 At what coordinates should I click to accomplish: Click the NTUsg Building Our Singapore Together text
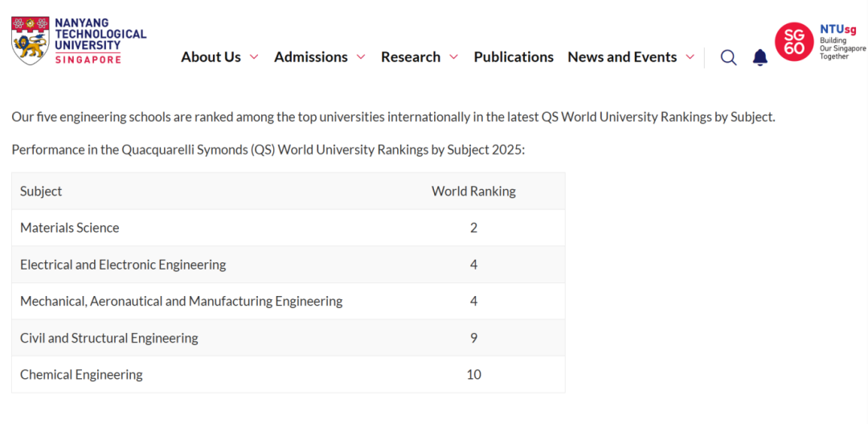841,43
